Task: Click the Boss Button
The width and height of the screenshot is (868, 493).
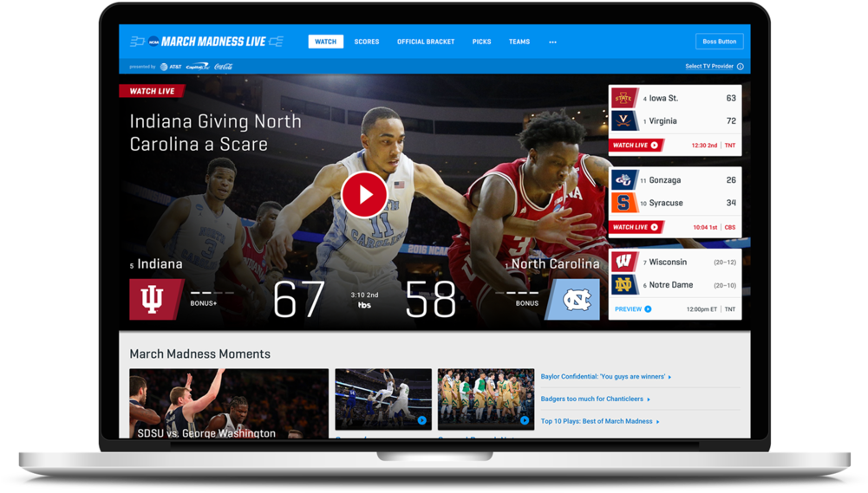Action: pyautogui.click(x=719, y=42)
